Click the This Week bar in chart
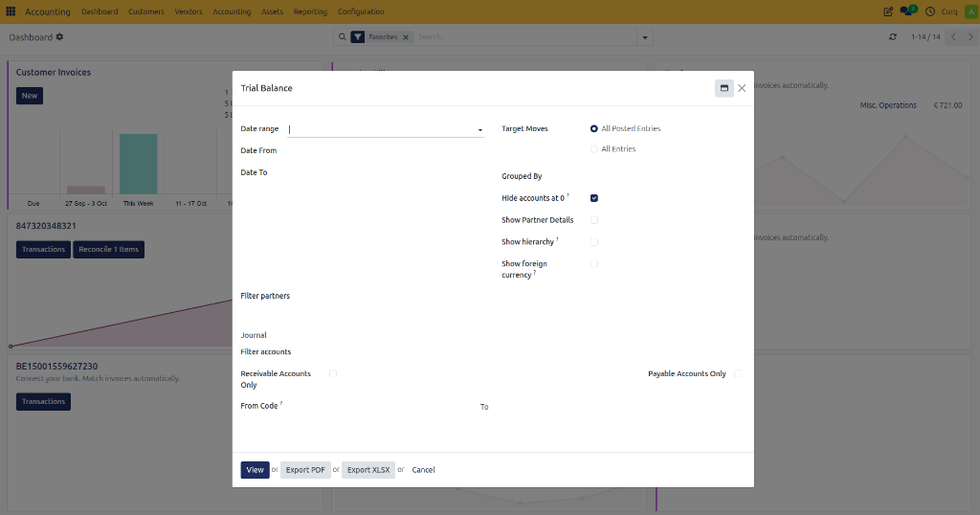The image size is (980, 515). 138,164
